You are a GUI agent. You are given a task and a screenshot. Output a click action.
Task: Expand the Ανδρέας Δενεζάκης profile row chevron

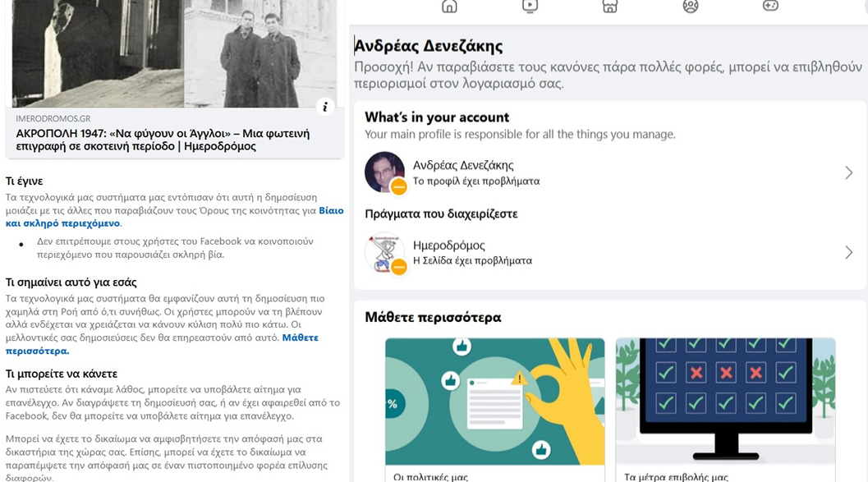(x=848, y=172)
